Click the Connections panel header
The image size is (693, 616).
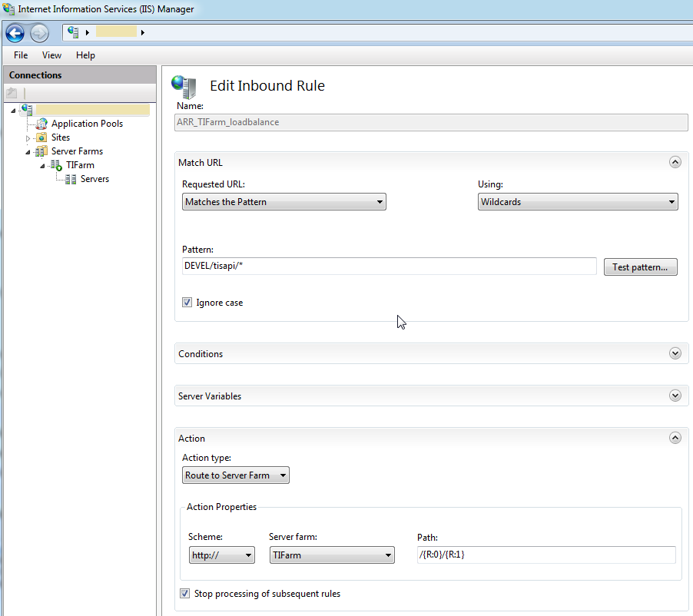[80, 75]
